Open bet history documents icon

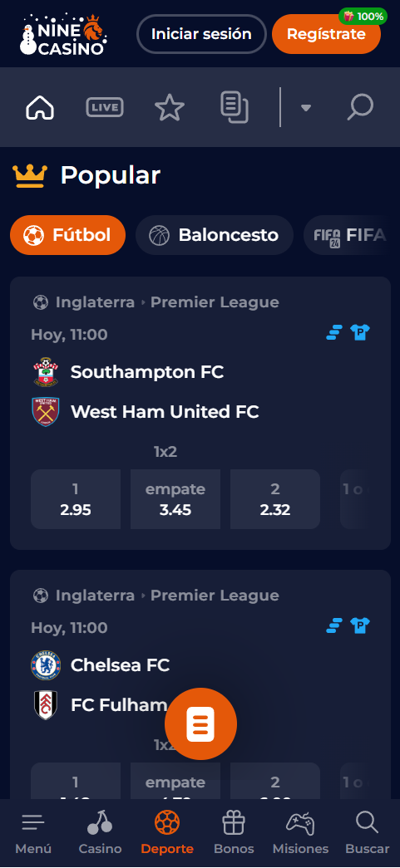click(x=235, y=107)
